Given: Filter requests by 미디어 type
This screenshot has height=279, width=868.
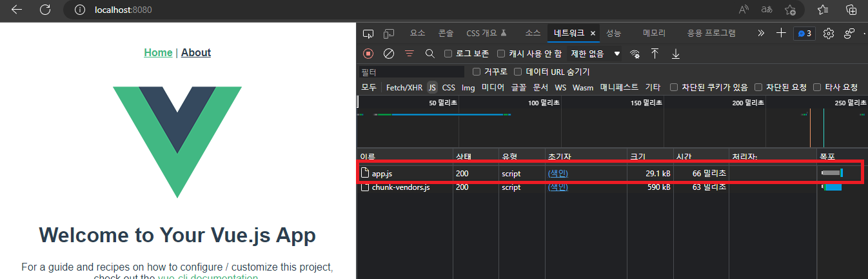Looking at the screenshot, I should [493, 87].
